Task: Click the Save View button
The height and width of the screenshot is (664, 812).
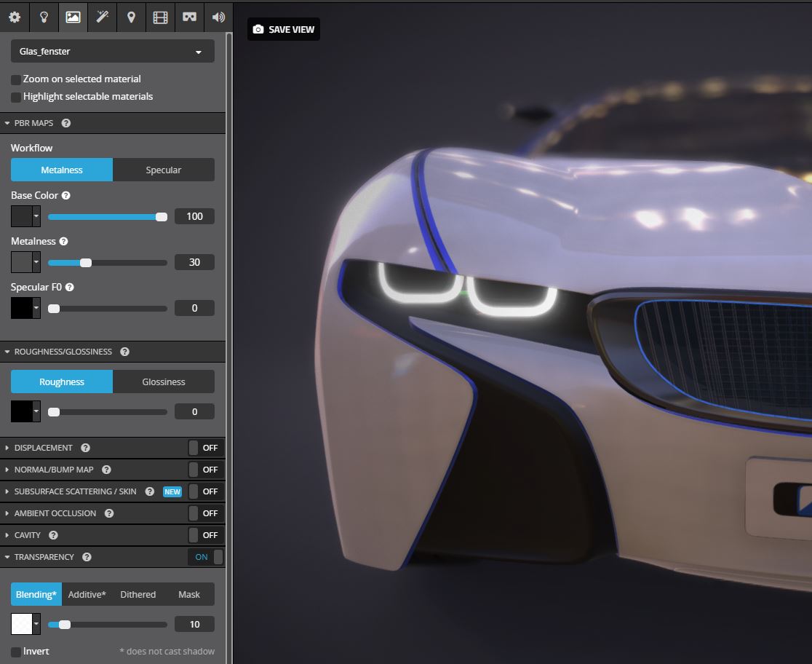Action: (x=283, y=30)
